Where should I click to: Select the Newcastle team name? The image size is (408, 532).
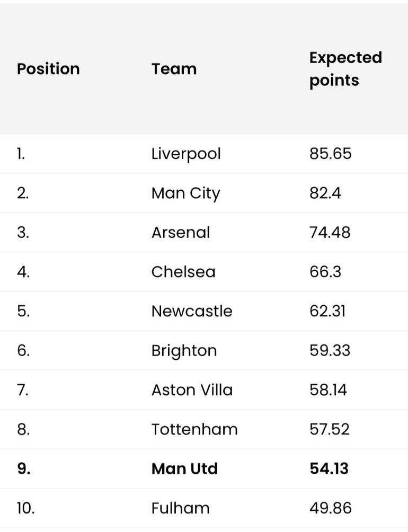click(x=192, y=311)
